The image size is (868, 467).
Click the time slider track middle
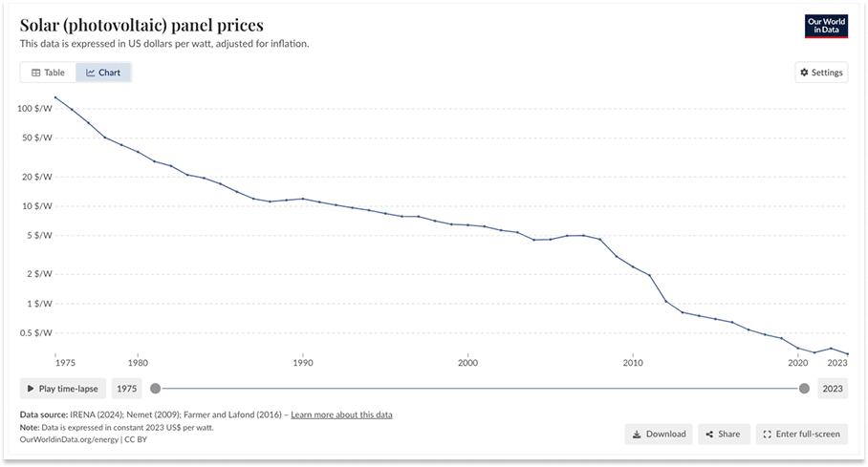coord(480,389)
